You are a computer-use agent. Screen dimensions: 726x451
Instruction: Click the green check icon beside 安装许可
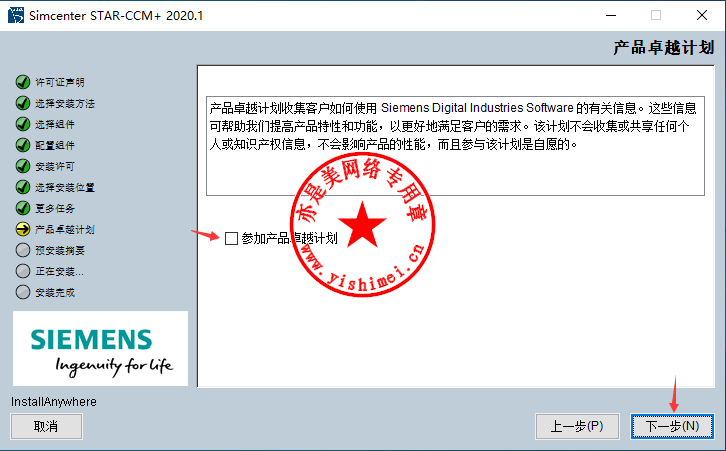pyautogui.click(x=23, y=166)
